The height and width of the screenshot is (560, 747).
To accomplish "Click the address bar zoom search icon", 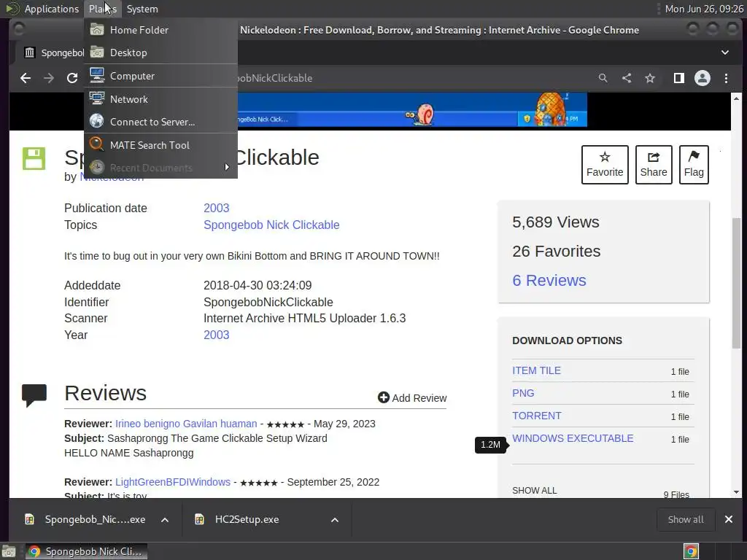I will pyautogui.click(x=603, y=77).
